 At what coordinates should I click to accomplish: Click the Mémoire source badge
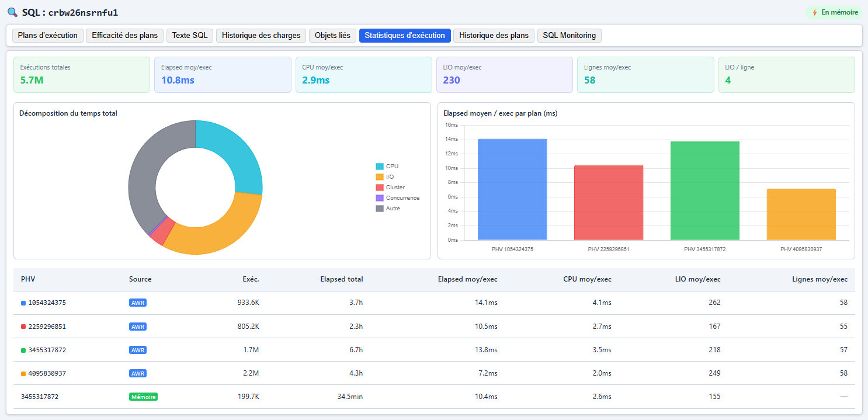[x=143, y=397]
